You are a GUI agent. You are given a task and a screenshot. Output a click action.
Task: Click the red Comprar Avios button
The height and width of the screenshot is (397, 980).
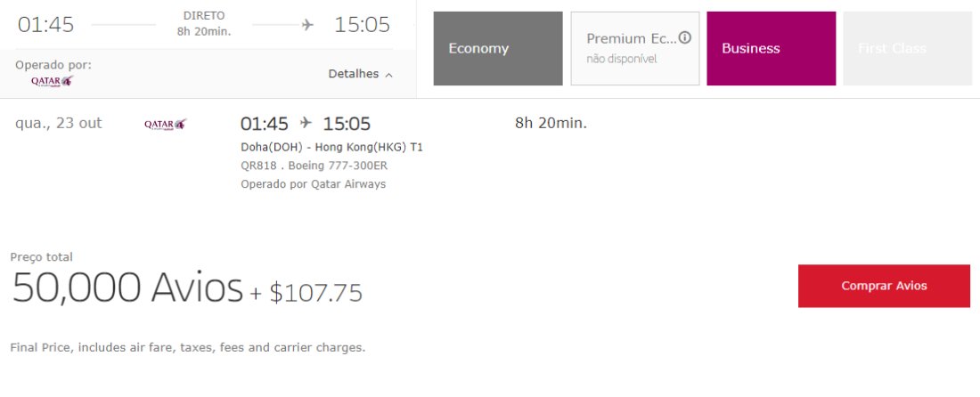(x=884, y=286)
